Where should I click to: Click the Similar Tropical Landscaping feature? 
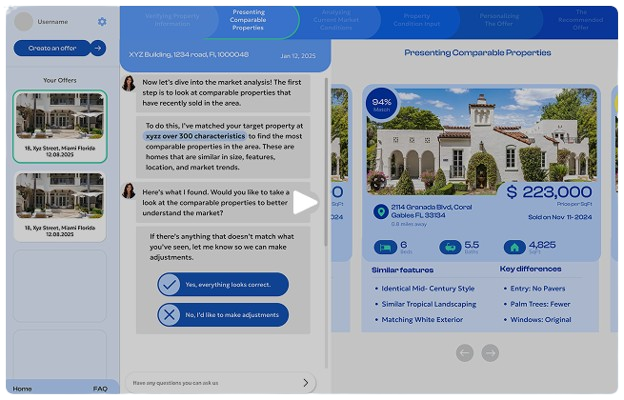[429, 304]
